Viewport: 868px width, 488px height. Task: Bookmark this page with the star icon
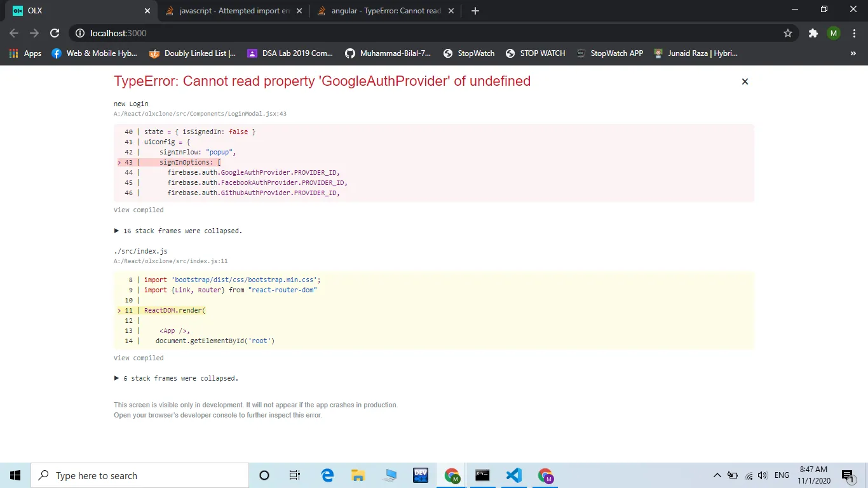coord(788,33)
